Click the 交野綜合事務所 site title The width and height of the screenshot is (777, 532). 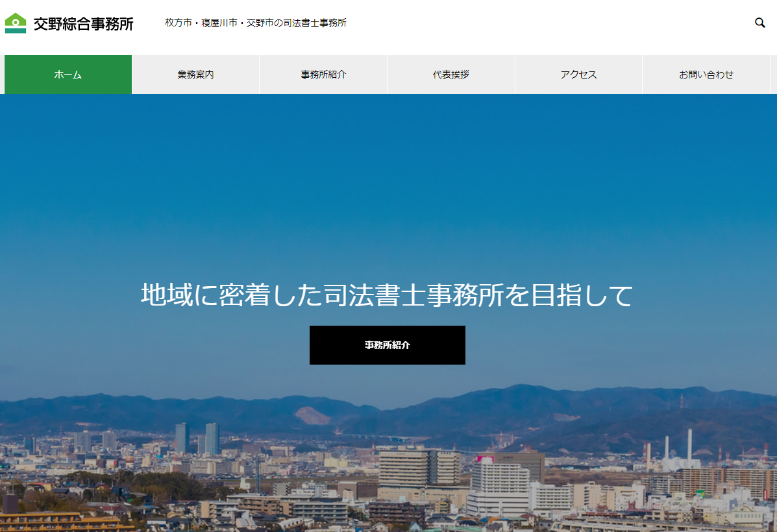83,23
